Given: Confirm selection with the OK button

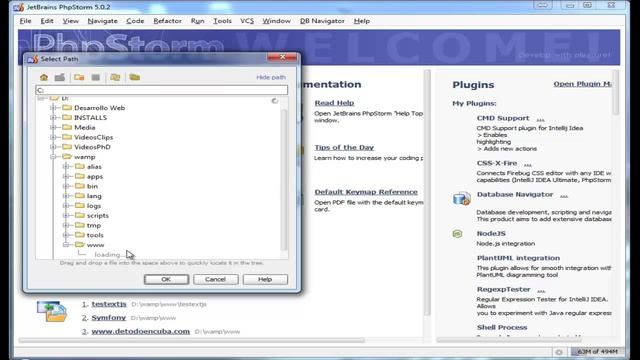Looking at the screenshot, I should [166, 280].
